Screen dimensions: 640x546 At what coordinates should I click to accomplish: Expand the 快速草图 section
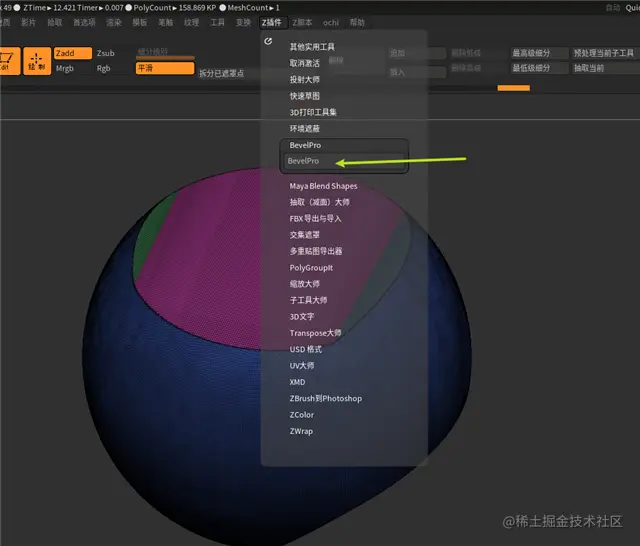304,96
